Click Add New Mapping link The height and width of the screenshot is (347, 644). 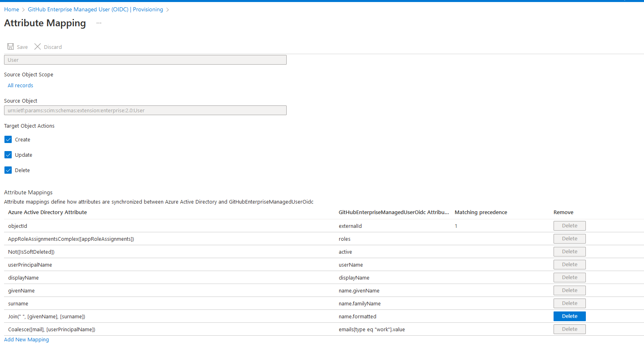27,339
